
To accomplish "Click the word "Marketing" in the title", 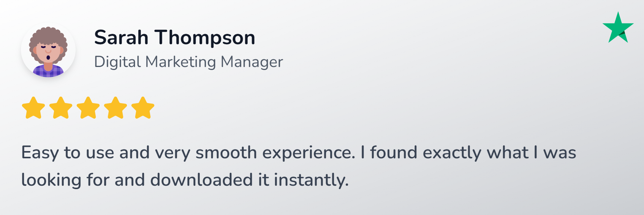I will pos(180,62).
